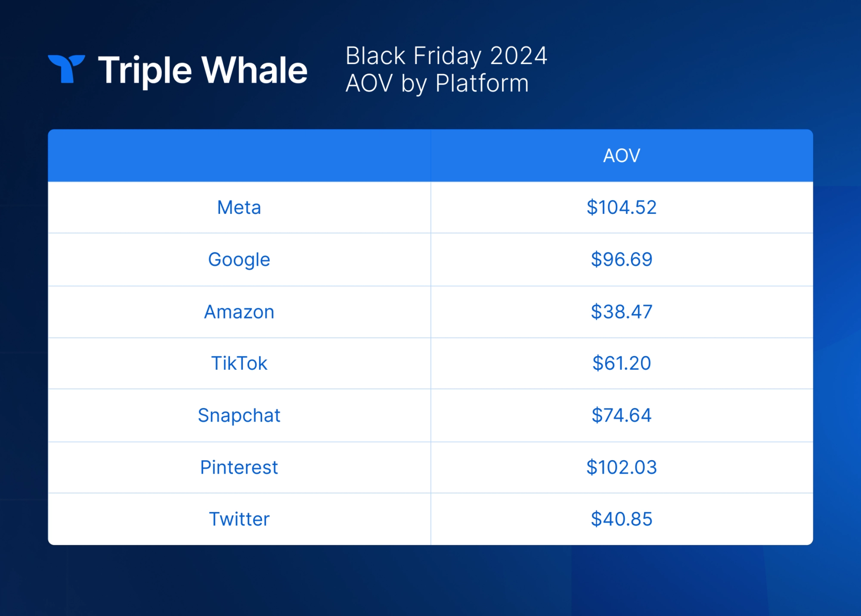Click the $61.20 TikTok AOV value

(x=622, y=363)
